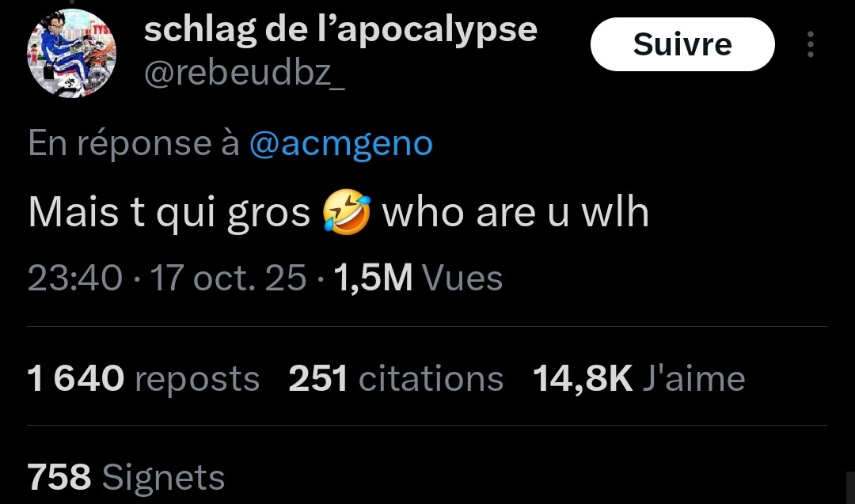Click the 758 Signets count
The height and width of the screenshot is (504, 855).
(126, 477)
